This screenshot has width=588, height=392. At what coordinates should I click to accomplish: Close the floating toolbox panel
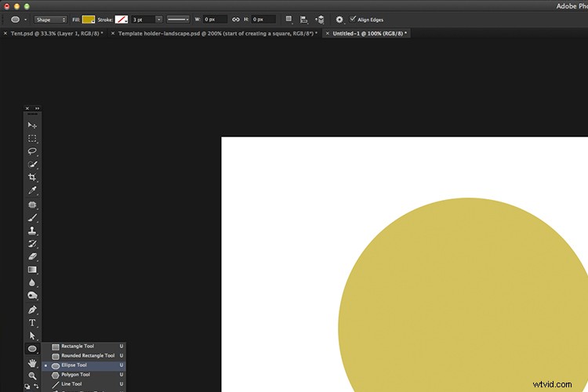coord(27,108)
